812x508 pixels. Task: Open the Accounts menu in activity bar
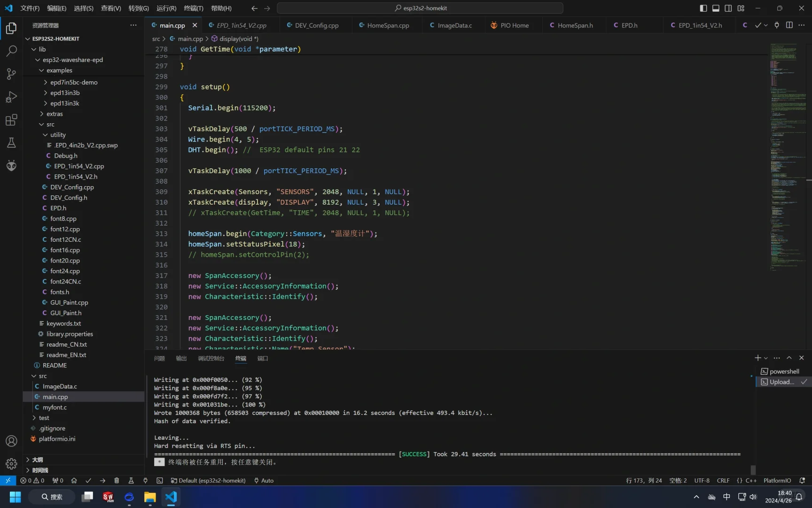pos(11,441)
